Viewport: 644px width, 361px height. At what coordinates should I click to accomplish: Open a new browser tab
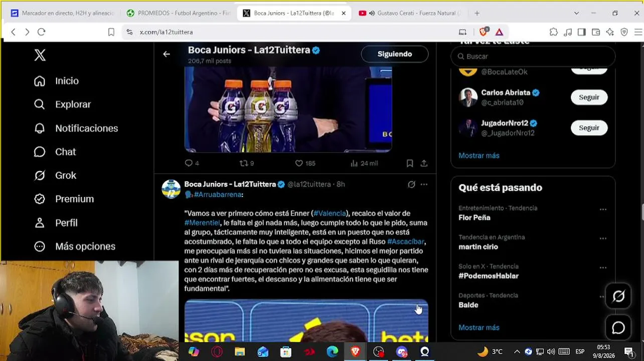[x=477, y=13]
